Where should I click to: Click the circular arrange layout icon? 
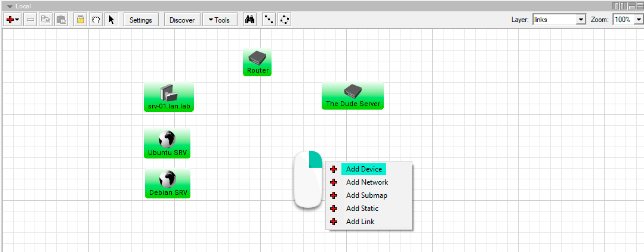285,20
